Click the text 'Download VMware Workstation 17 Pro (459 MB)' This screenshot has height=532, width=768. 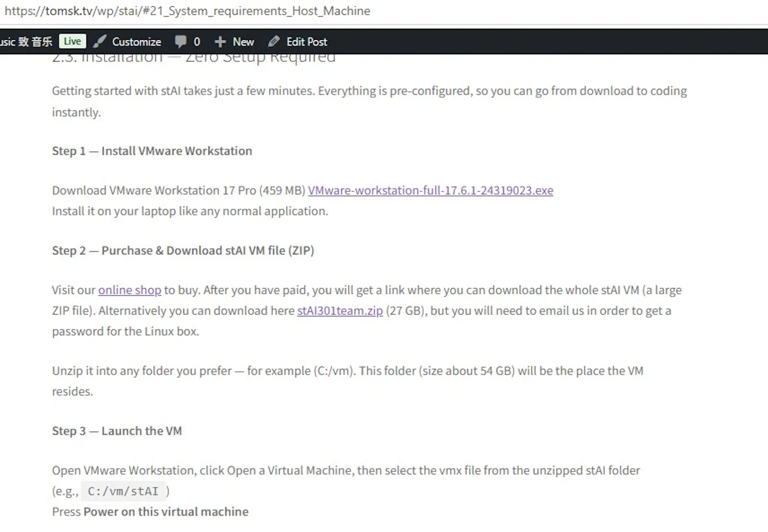pyautogui.click(x=179, y=191)
